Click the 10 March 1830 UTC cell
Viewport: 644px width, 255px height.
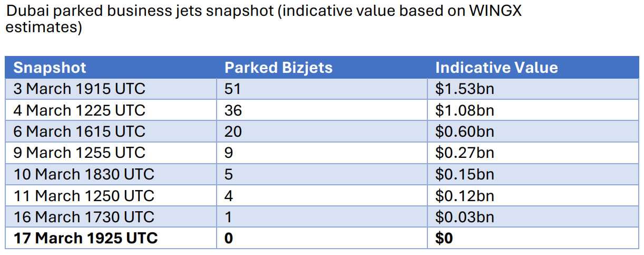(x=84, y=174)
